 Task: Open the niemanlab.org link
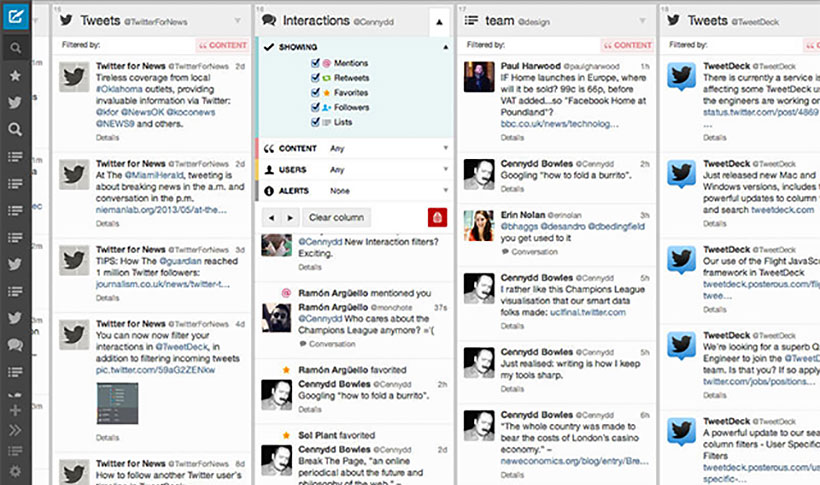pos(161,210)
